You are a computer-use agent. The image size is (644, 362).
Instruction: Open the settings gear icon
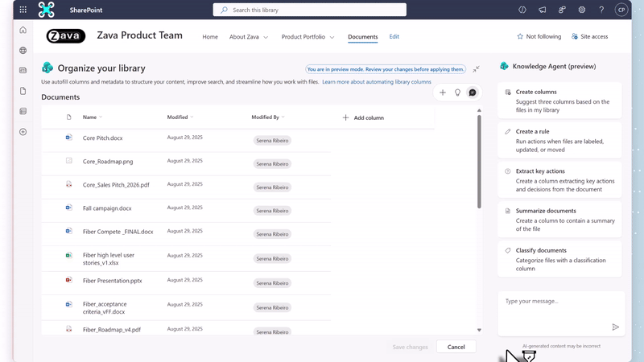pos(581,10)
